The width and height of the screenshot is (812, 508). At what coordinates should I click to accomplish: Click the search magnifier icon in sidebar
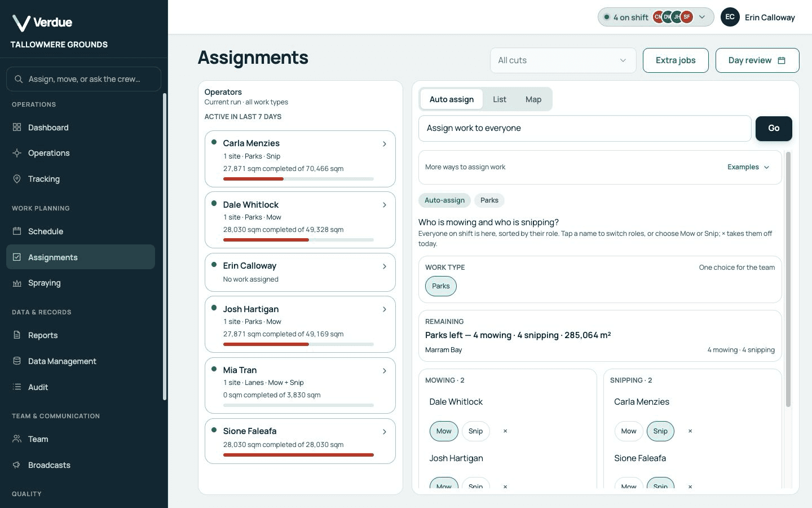pos(19,79)
